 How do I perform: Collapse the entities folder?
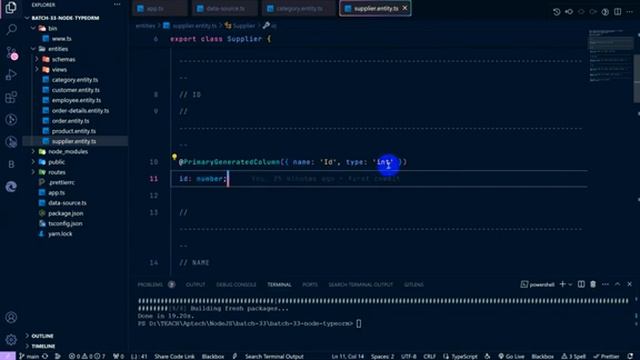pyautogui.click(x=33, y=49)
